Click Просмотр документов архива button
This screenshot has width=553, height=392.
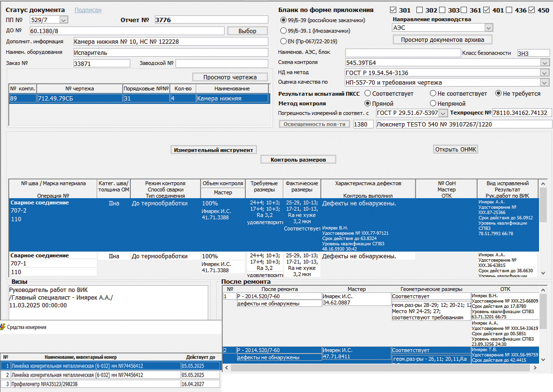[x=442, y=39]
